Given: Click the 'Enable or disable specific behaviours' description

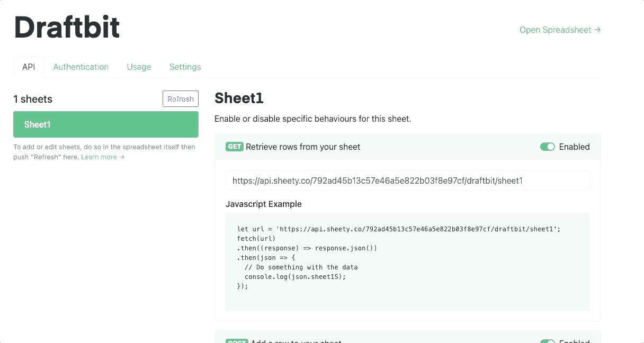Looking at the screenshot, I should click(x=312, y=119).
